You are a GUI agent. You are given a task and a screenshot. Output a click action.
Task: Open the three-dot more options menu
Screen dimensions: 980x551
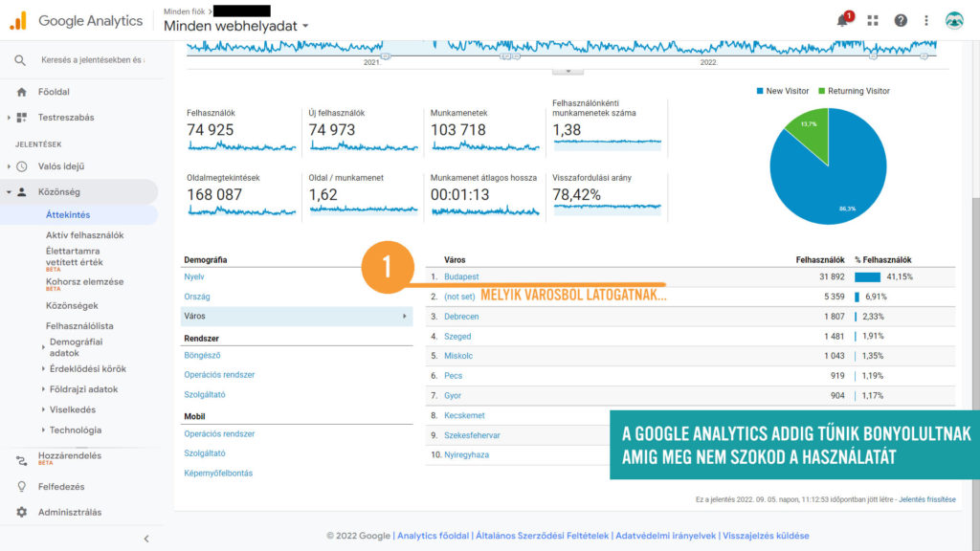(925, 20)
